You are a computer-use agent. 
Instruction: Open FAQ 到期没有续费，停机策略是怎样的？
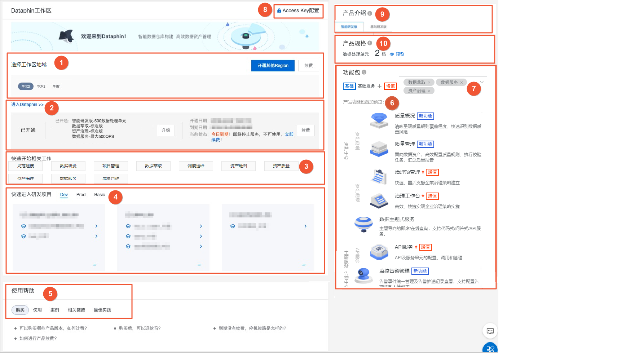(252, 328)
